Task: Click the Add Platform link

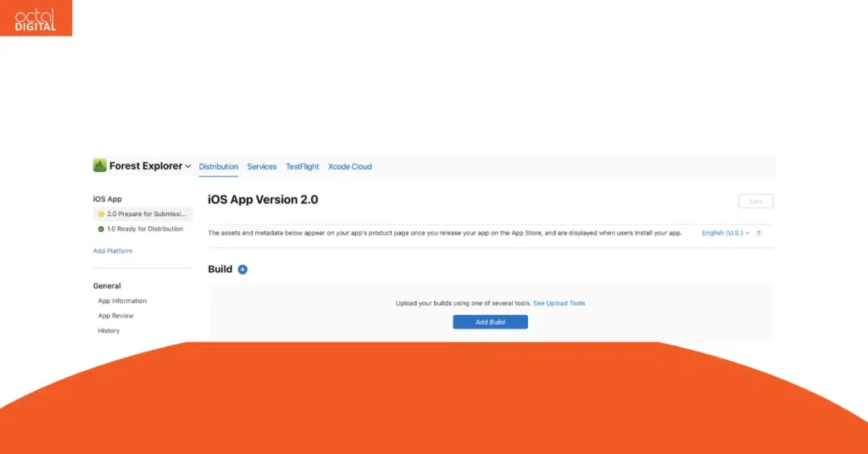Action: pyautogui.click(x=113, y=251)
